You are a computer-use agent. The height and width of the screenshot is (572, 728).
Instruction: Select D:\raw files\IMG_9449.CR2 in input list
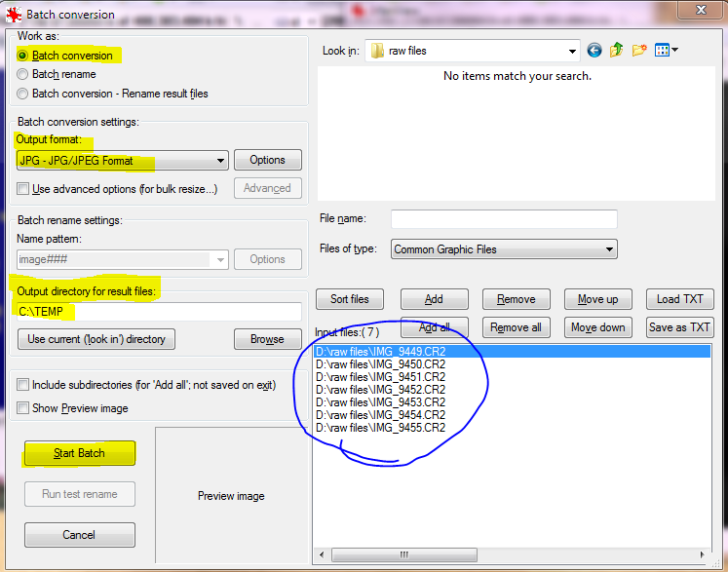point(512,352)
